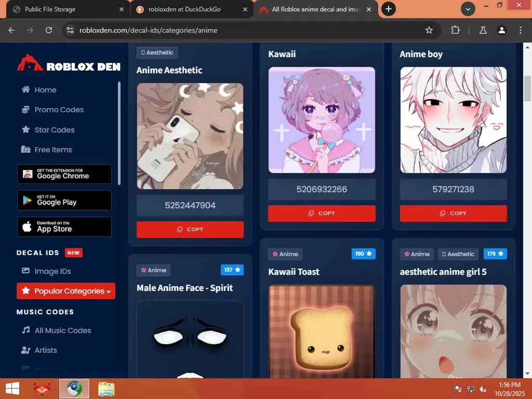Screen dimensions: 532x399
Task: Open the Anime Aesthetic thumbnail image
Action: pos(190,136)
